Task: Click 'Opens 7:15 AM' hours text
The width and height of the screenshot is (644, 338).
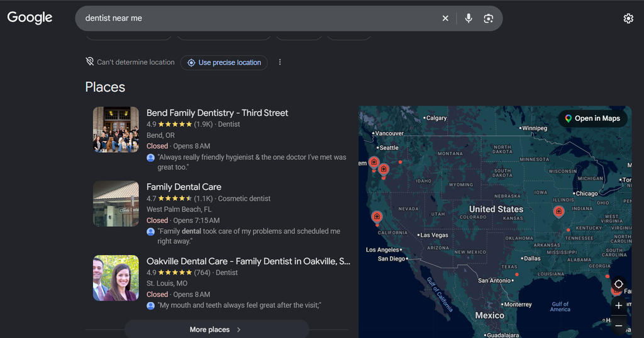Action: (196, 220)
